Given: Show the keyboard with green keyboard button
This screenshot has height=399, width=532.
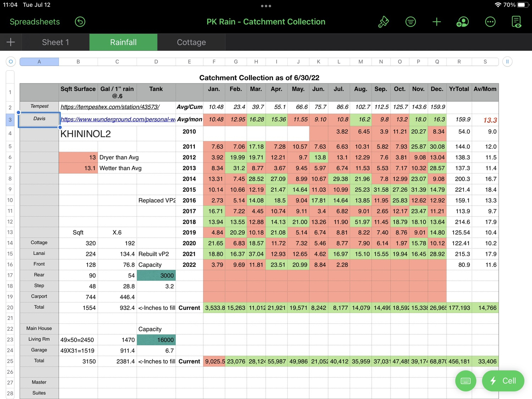Looking at the screenshot, I should tap(465, 381).
